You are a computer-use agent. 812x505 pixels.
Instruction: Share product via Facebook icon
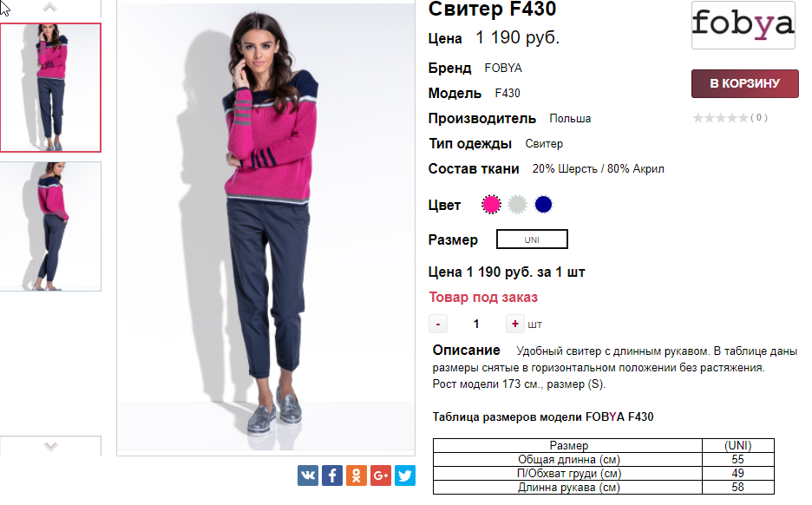(332, 475)
